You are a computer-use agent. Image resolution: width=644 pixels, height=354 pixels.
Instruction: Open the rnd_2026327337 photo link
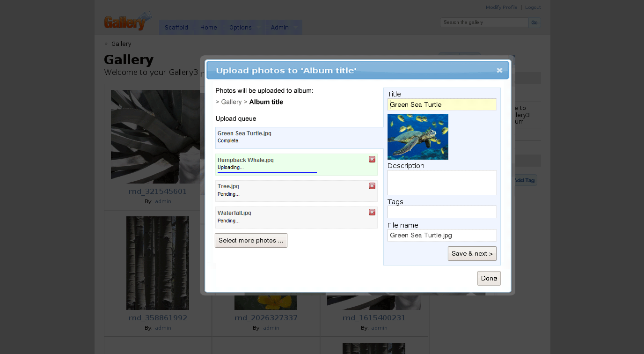coord(266,318)
